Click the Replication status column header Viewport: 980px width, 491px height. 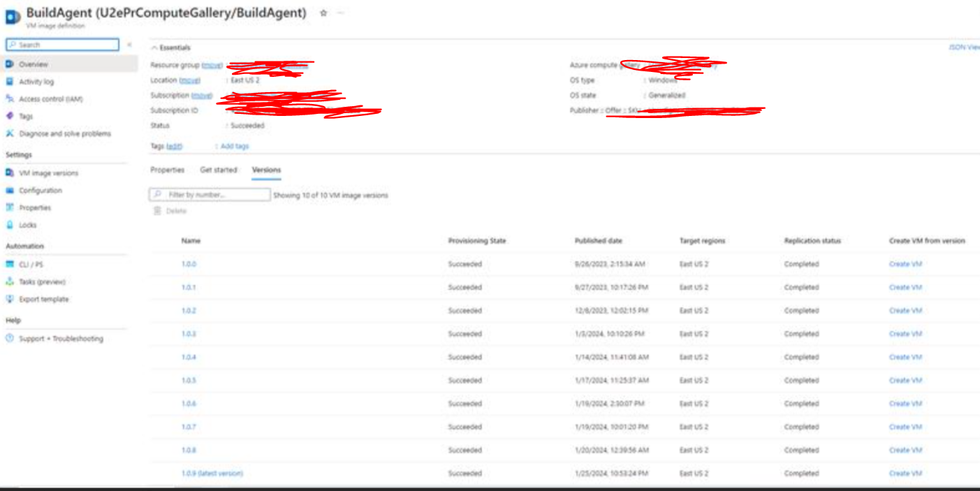[812, 241]
